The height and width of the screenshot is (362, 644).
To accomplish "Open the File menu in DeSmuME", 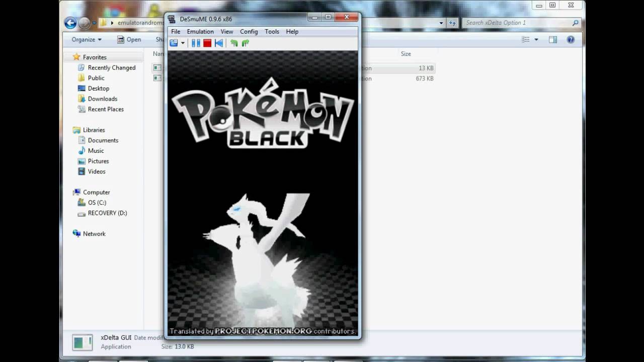I will pyautogui.click(x=176, y=31).
